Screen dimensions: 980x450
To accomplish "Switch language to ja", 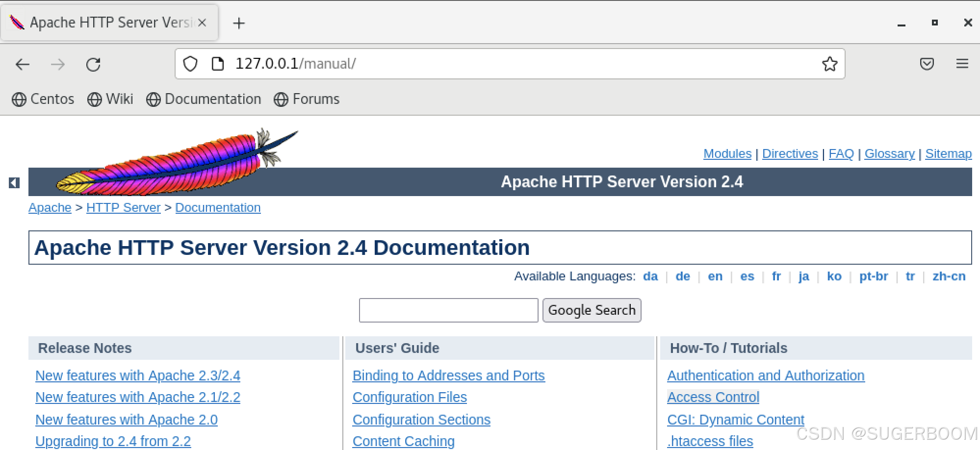I will 803,277.
